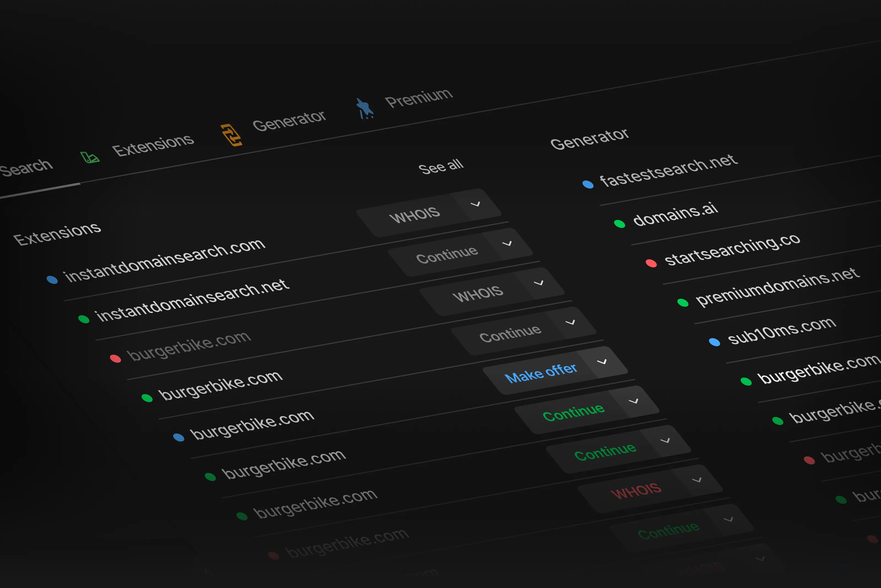Click the green dot beside the fully visible Generator burgerbike.com
Screen dimensions: 881x588
point(746,382)
